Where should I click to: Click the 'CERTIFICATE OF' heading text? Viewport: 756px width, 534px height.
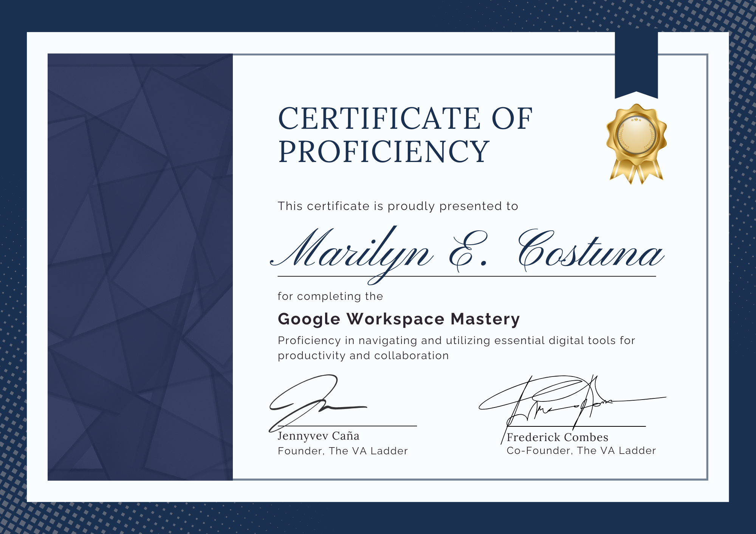pos(405,119)
